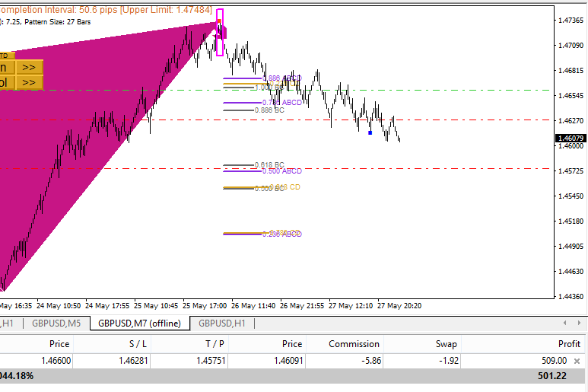The image size is (588, 392).
Task: Click the Swap column header
Action: pos(446,344)
